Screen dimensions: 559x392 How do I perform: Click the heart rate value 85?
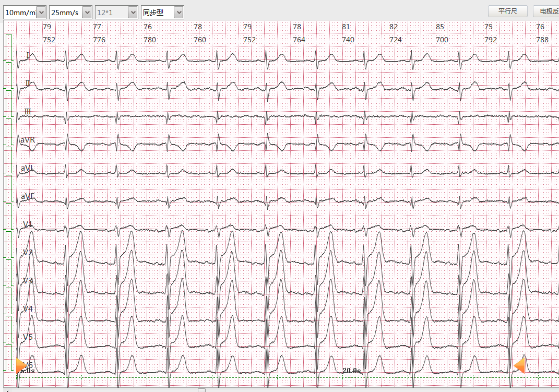pyautogui.click(x=440, y=27)
